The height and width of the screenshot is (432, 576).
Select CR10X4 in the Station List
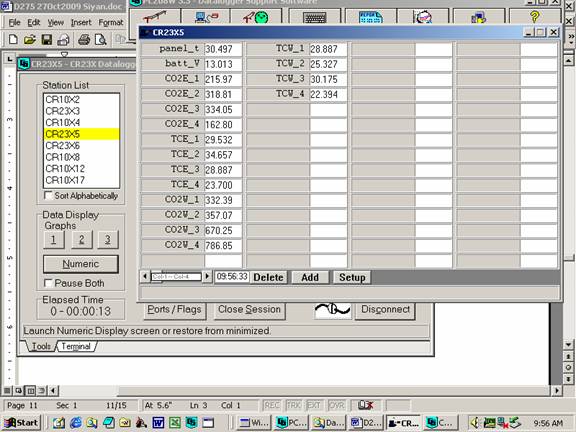coord(81,122)
